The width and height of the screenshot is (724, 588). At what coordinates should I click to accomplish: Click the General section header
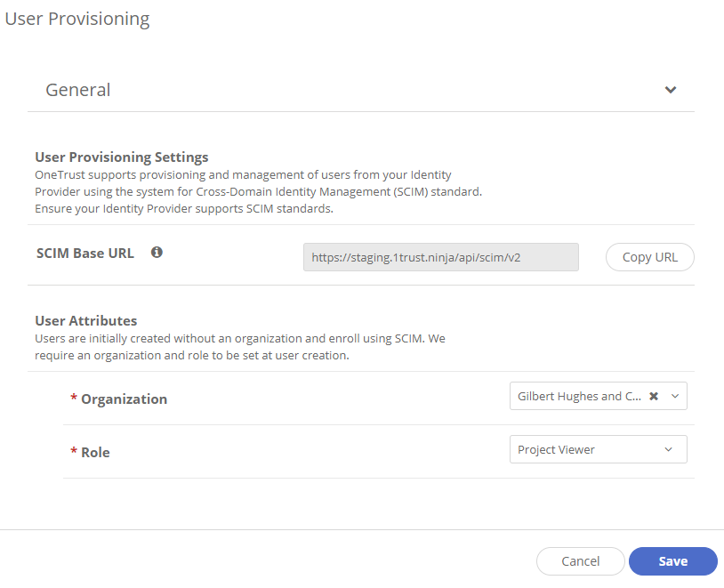[x=78, y=90]
